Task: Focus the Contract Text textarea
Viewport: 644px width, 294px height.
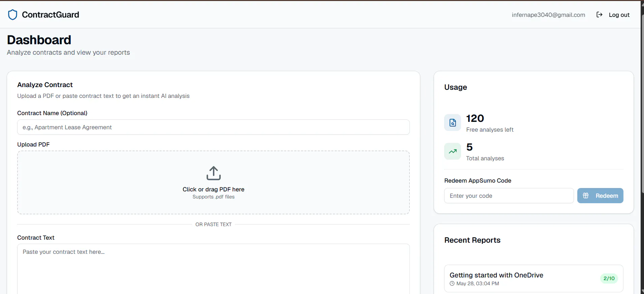Action: 213,269
